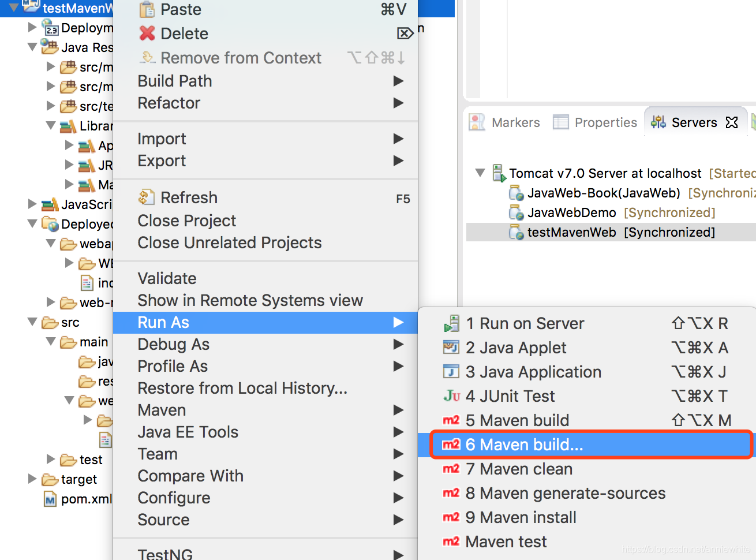Screen dimensions: 756x560
Task: Click the m2 icon beside Maven generate-sources
Action: [x=451, y=493]
